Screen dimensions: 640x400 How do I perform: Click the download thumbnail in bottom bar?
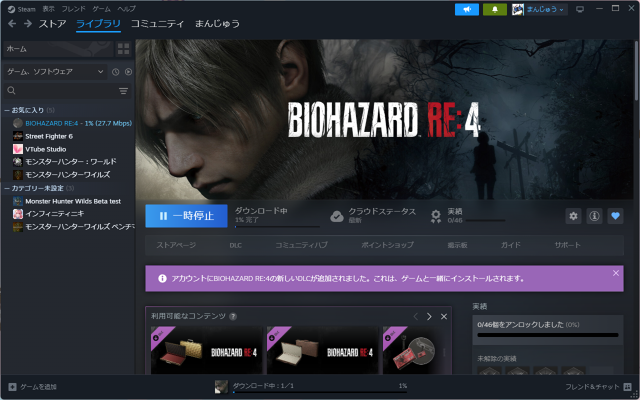221,387
